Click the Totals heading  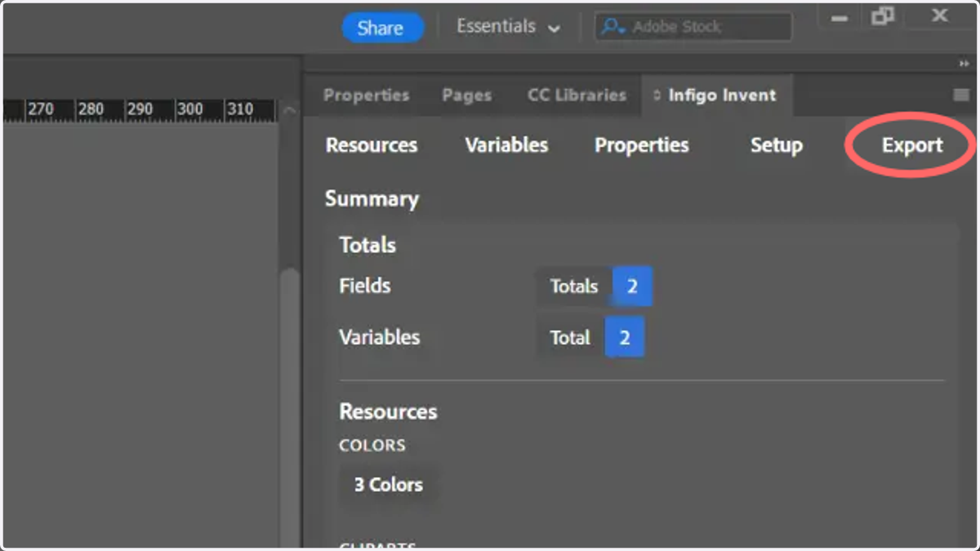click(x=367, y=245)
